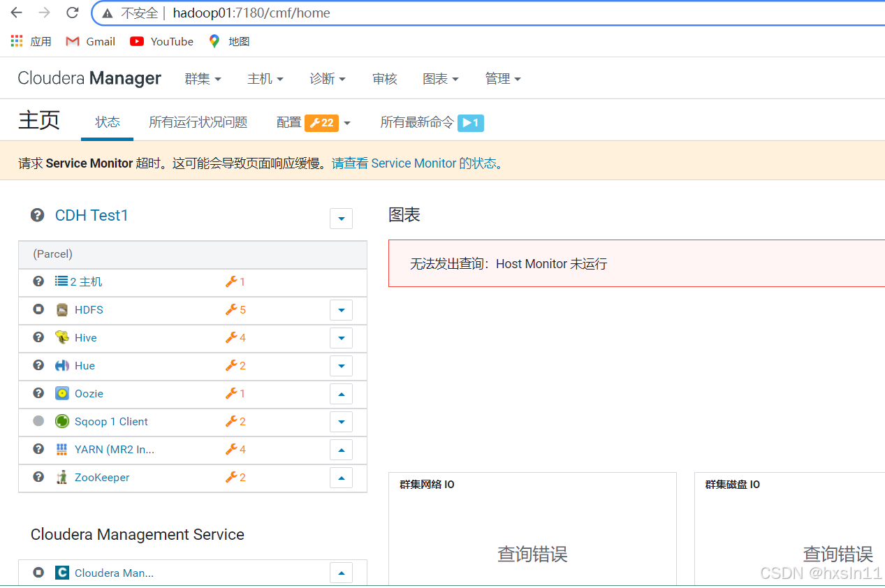Open HDFS wrench configuration issues 5
The width and height of the screenshot is (885, 588).
point(235,309)
